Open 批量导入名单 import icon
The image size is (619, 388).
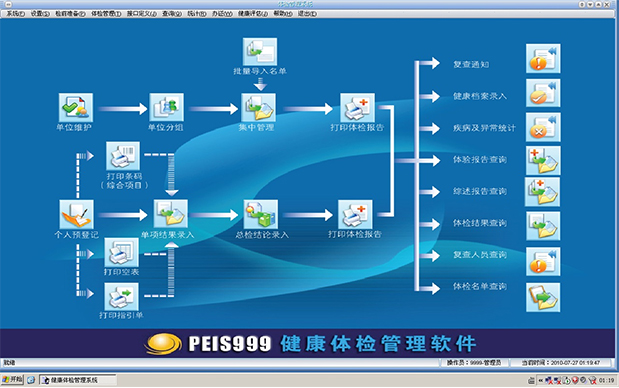260,52
